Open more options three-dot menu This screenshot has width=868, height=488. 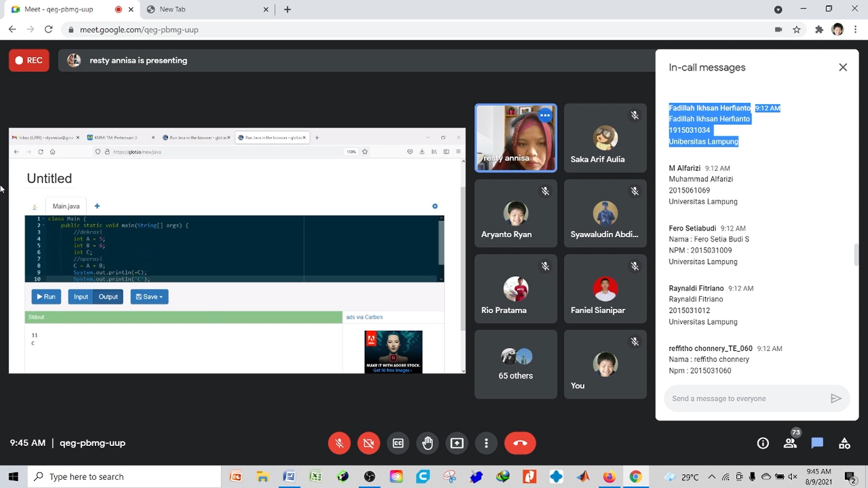(x=486, y=443)
